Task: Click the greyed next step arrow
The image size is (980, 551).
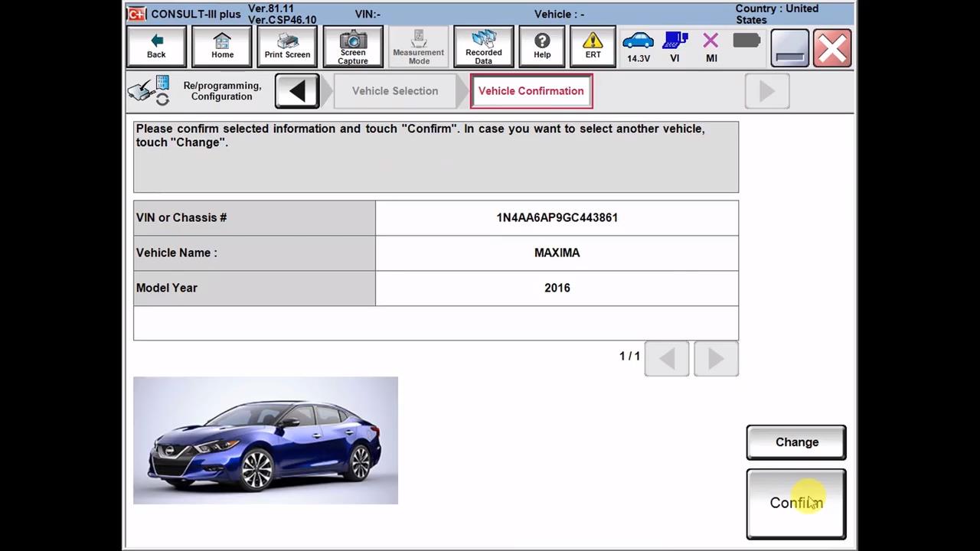Action: pyautogui.click(x=767, y=91)
